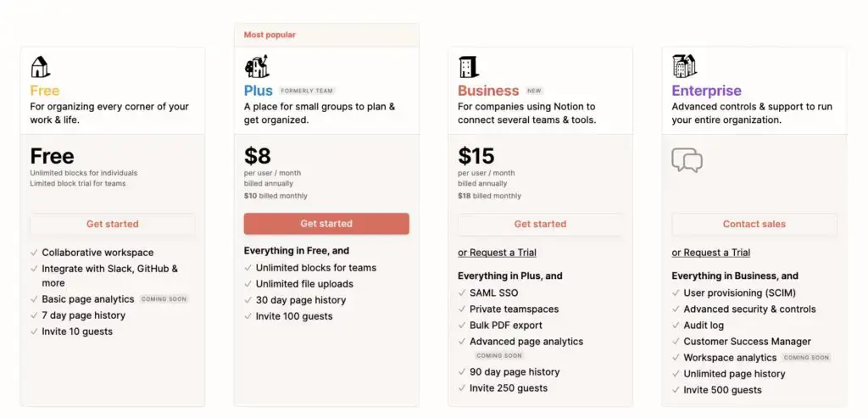Open Request a Trial link in Enterprise

[x=711, y=253]
